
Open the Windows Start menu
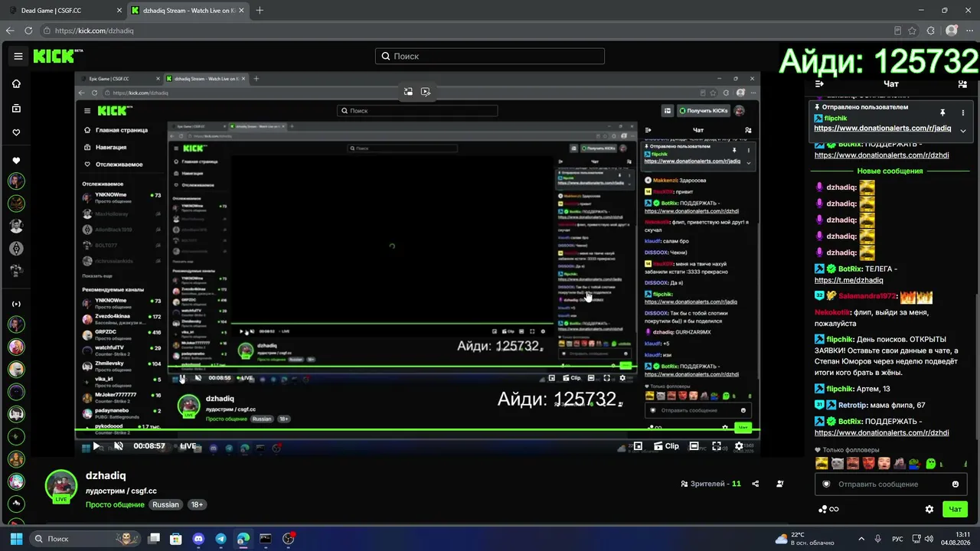16,539
